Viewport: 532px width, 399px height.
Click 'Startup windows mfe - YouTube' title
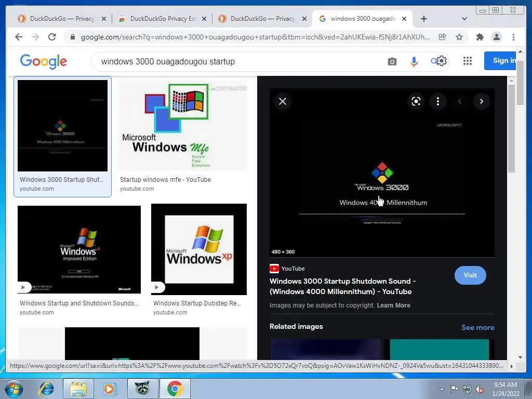point(165,179)
